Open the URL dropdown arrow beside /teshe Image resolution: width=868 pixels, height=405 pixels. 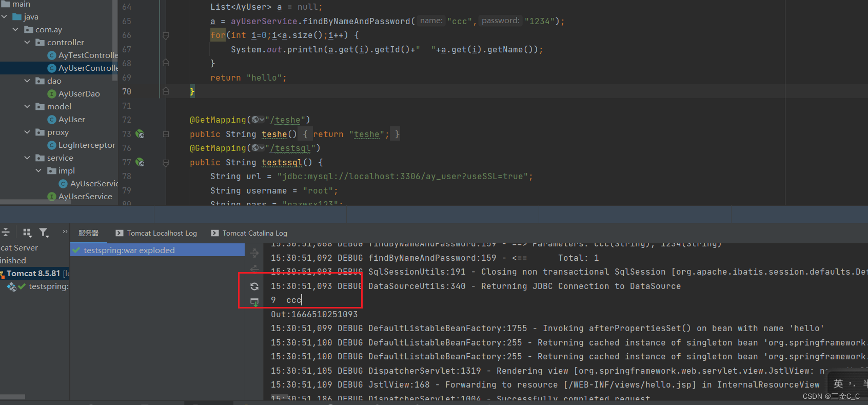(262, 120)
